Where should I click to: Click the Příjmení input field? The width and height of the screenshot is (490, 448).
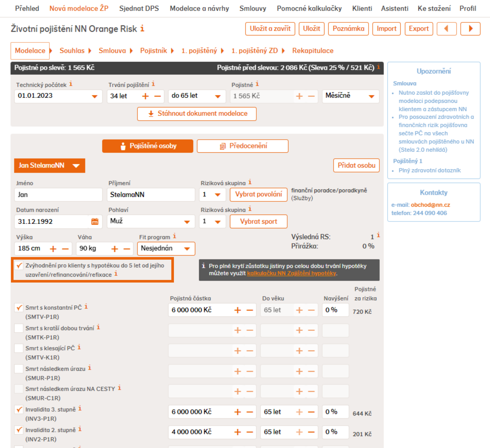(151, 194)
